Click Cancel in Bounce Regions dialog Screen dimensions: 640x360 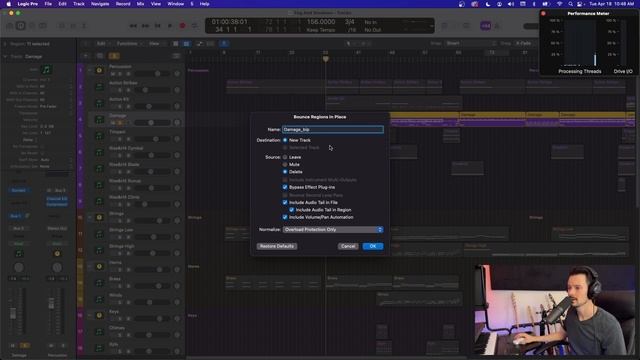(348, 246)
